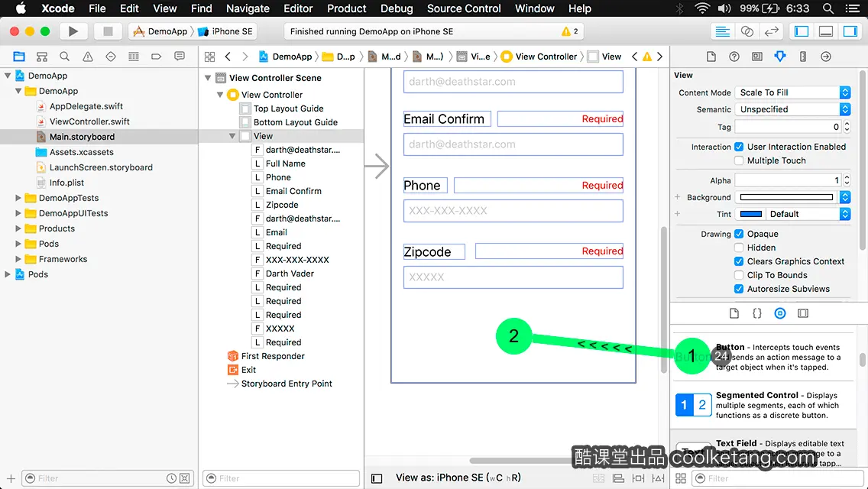Open the Find navigator
The height and width of the screenshot is (489, 868).
[65, 57]
